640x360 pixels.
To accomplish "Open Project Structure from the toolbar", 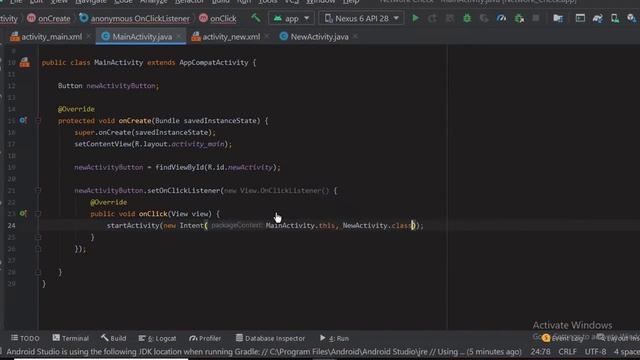I will (558, 18).
